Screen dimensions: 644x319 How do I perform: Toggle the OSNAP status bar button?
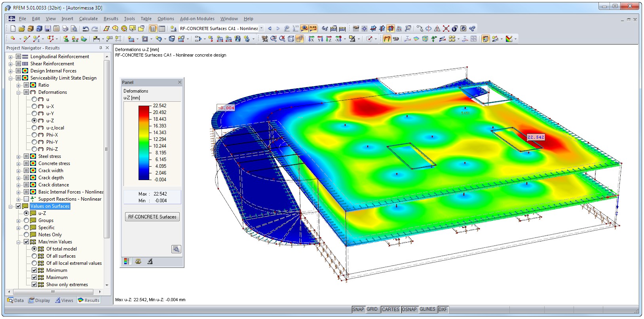(409, 310)
